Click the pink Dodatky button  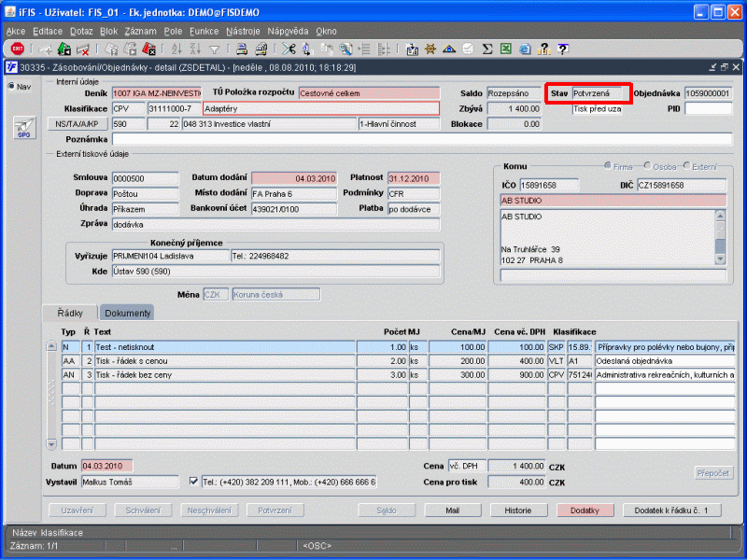tap(585, 511)
